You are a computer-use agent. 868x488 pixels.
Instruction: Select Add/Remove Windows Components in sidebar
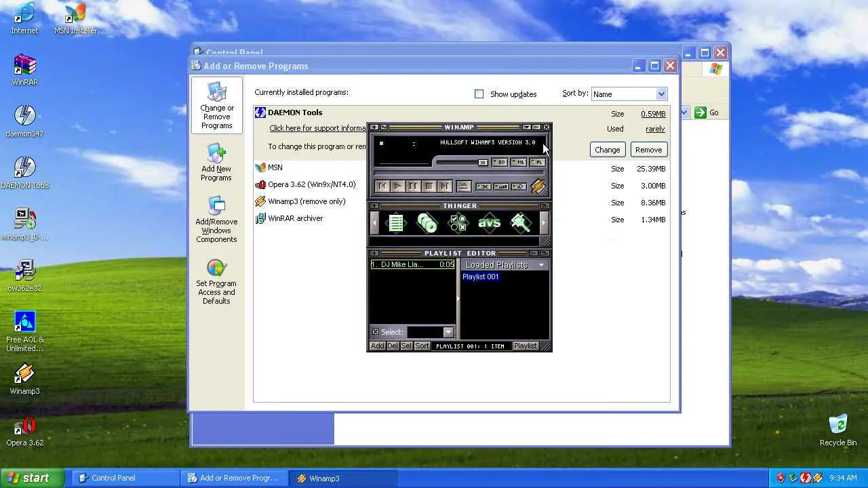216,220
